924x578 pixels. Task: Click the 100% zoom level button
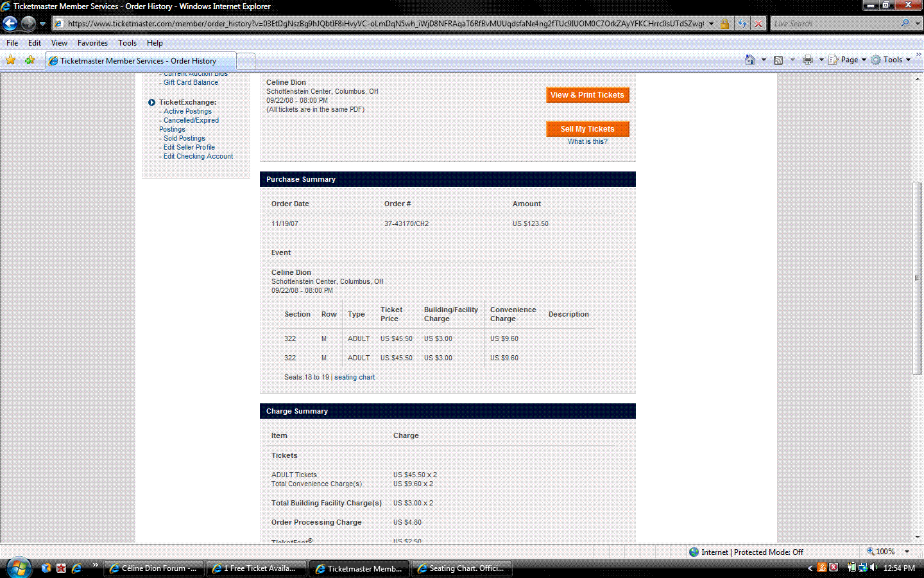pos(880,552)
